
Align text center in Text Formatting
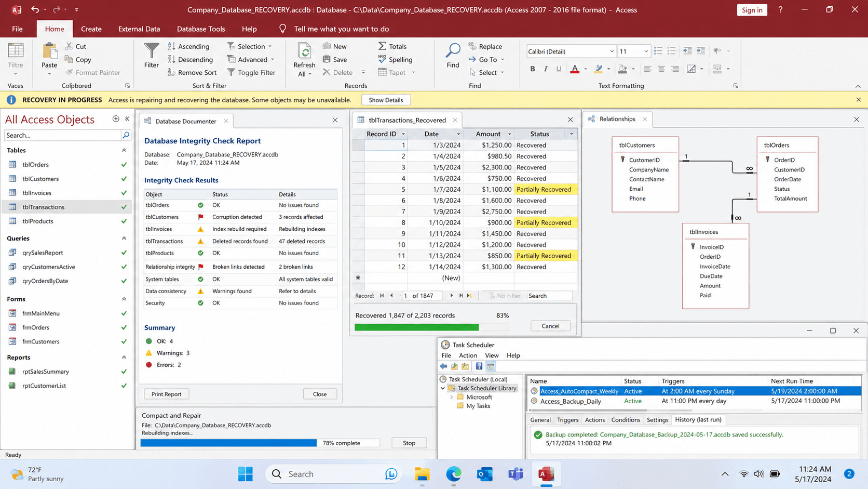(x=661, y=69)
